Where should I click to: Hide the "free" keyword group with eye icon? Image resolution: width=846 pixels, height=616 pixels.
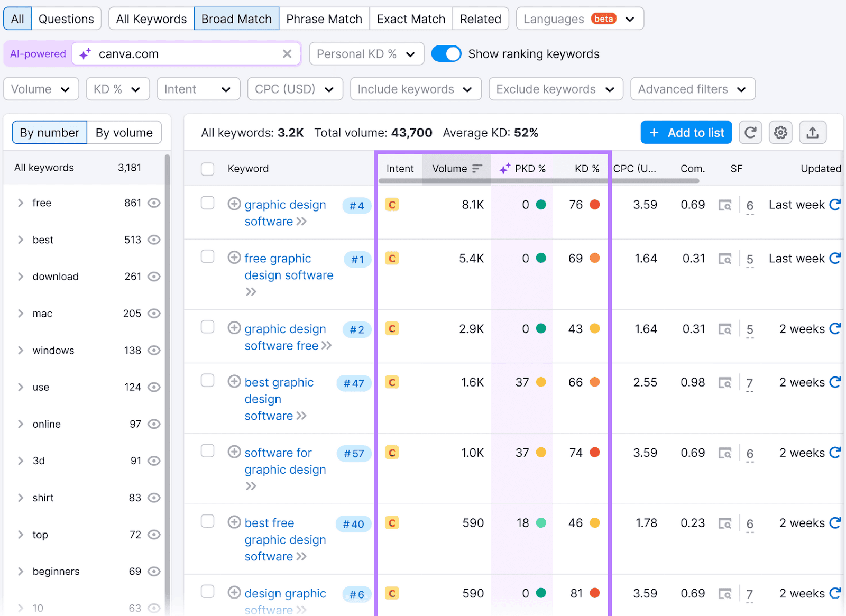tap(154, 203)
